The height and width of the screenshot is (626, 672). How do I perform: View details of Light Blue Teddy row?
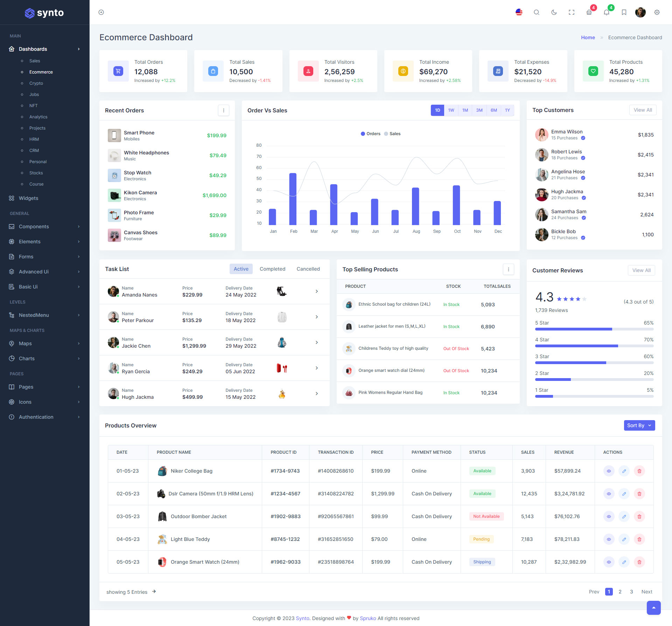click(609, 539)
